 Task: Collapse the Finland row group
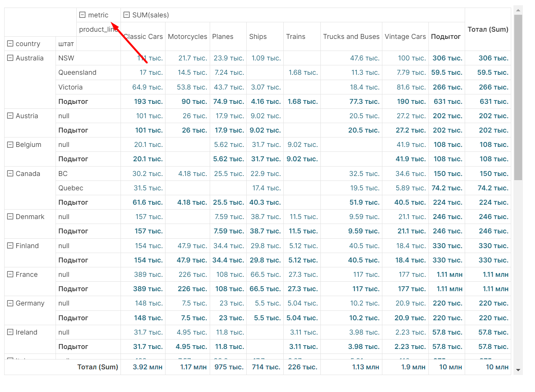(x=10, y=245)
